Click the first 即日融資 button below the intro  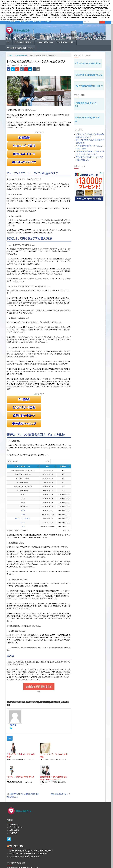[x=24, y=138]
